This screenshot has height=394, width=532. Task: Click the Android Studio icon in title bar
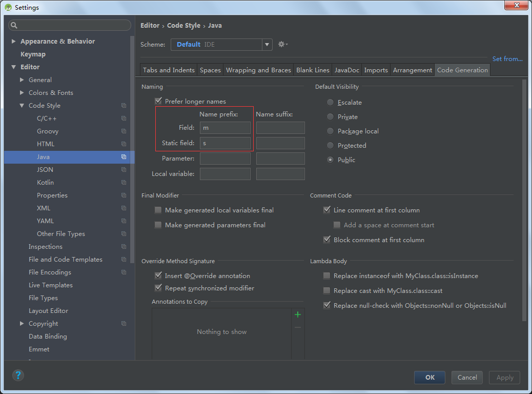point(8,7)
